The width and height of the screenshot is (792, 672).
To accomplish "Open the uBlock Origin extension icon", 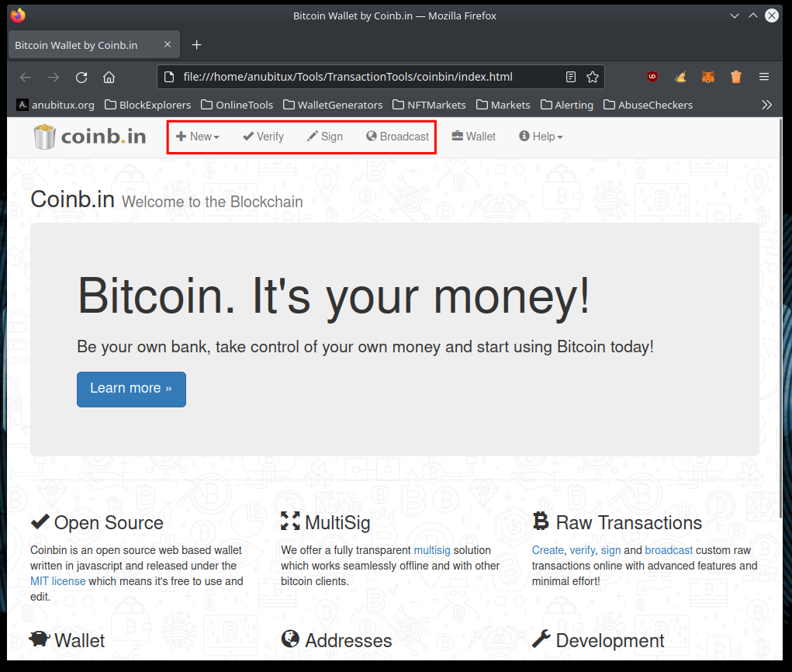I will 652,77.
